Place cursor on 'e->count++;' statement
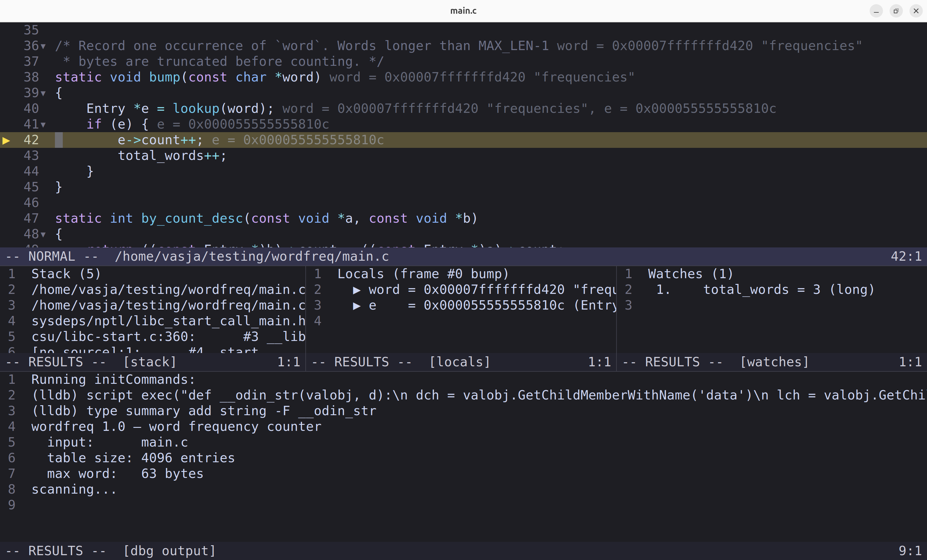This screenshot has width=927, height=560. tap(160, 140)
